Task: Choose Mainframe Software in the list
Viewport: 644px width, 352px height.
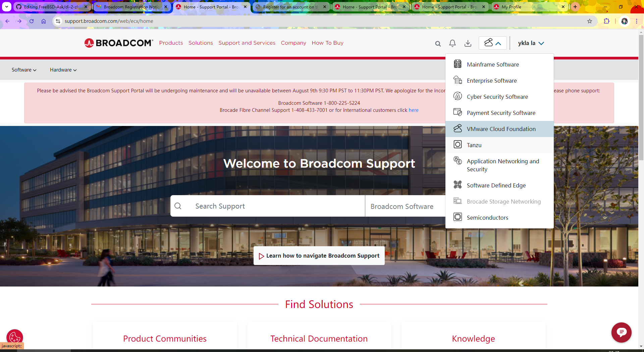Action: coord(492,64)
